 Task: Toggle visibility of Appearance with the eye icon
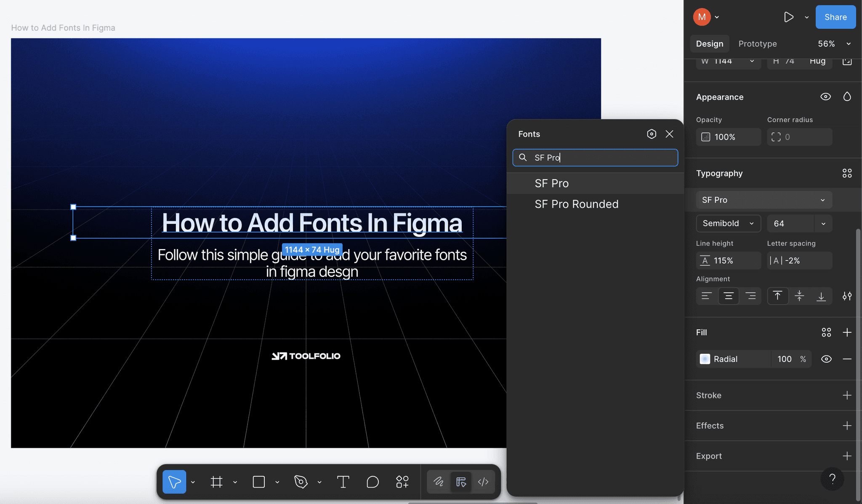coord(825,96)
